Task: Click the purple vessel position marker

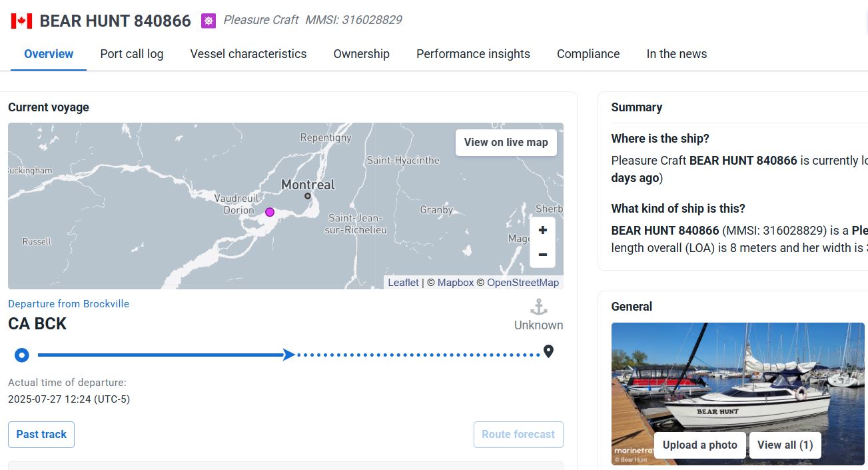Action: point(270,212)
